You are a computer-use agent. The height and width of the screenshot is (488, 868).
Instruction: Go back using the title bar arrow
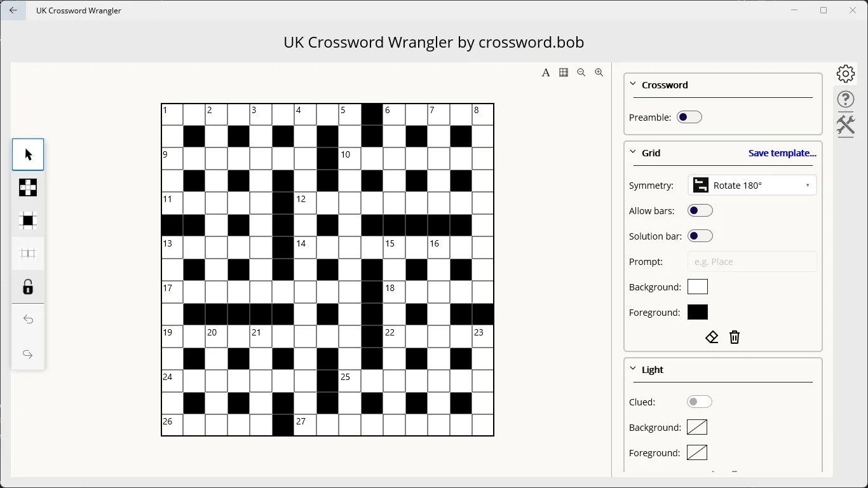[13, 10]
